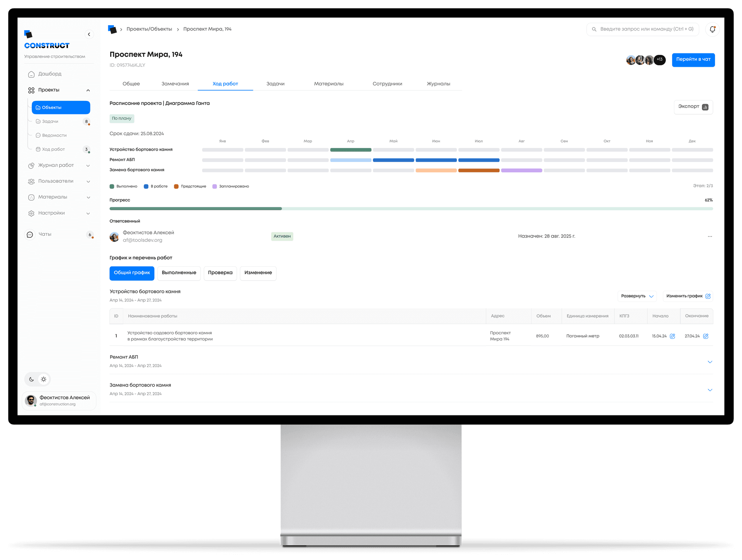This screenshot has width=742, height=560.
Task: Open the Chats sidebar item
Action: coord(45,235)
